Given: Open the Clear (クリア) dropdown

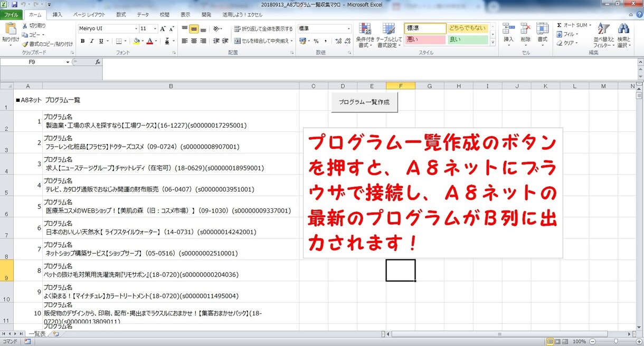Looking at the screenshot, I should click(x=567, y=43).
